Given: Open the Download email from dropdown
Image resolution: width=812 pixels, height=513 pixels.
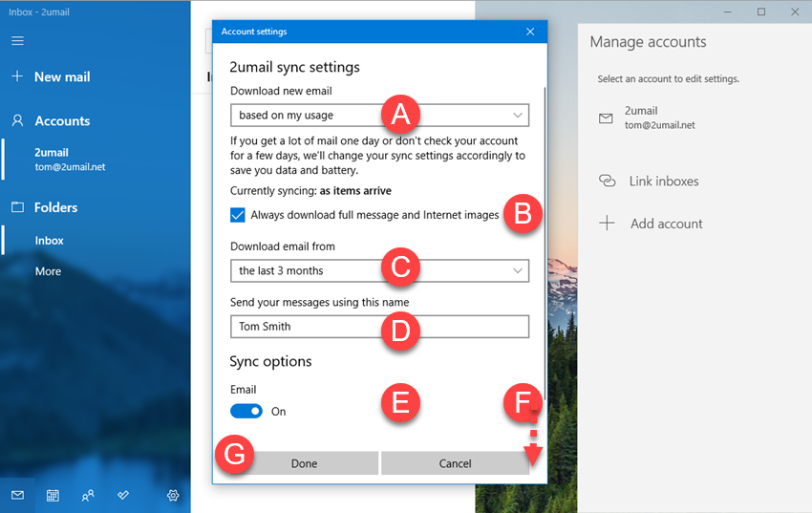Looking at the screenshot, I should [x=379, y=270].
